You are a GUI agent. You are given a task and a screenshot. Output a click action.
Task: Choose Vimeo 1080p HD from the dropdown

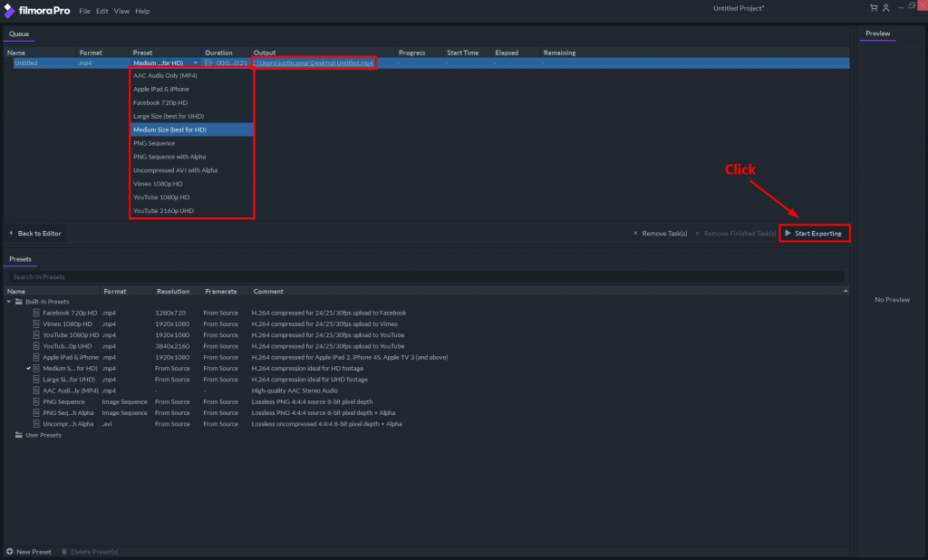192,184
